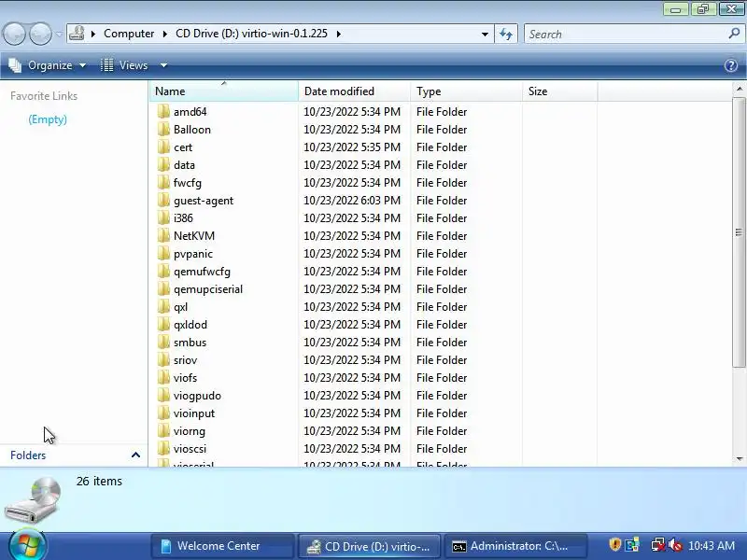Click the Views button

coord(125,65)
